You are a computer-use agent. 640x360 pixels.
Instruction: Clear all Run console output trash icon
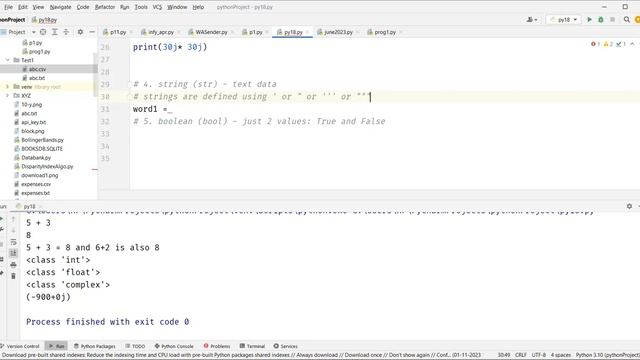13,276
